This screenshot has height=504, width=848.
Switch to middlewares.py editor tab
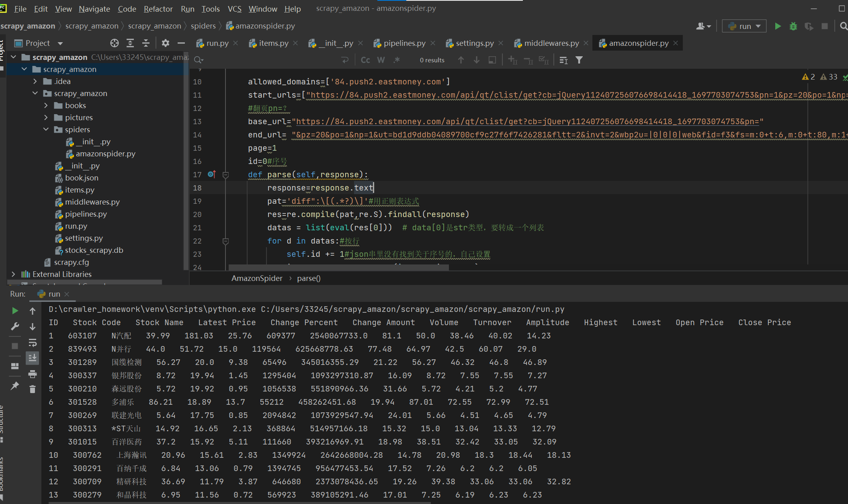(551, 43)
